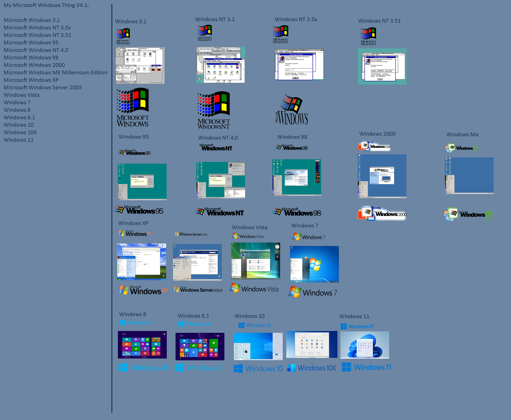Open the Windows NT 3.1 desktop screenshot
The height and width of the screenshot is (420, 511).
point(221,65)
